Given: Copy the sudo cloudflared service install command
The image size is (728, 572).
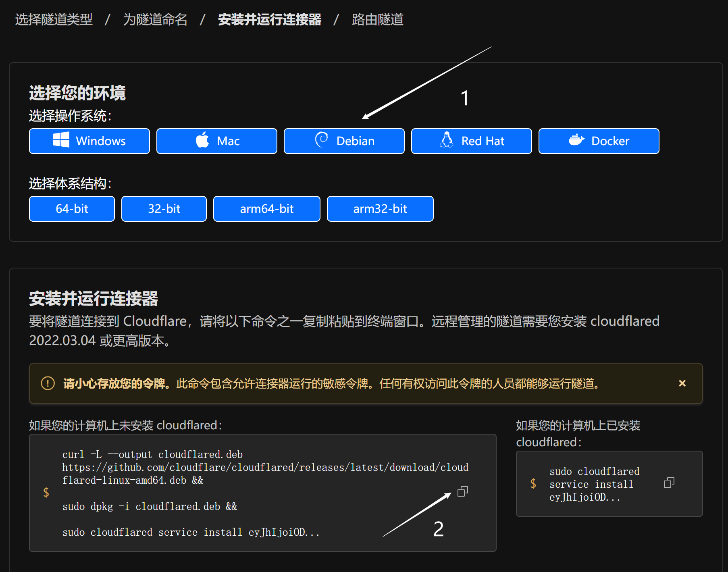Looking at the screenshot, I should 669,483.
